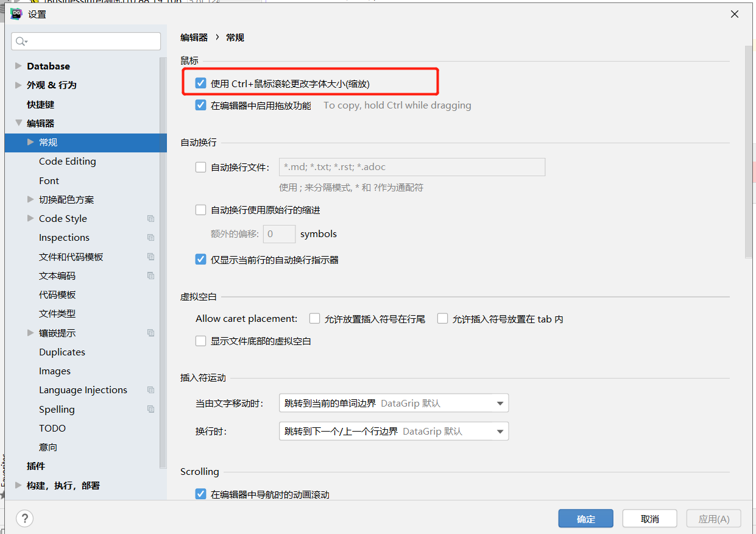Disable Ctrl+鼠标滚轮更改字体大小 option
Viewport: 756px width, 534px height.
click(x=200, y=82)
